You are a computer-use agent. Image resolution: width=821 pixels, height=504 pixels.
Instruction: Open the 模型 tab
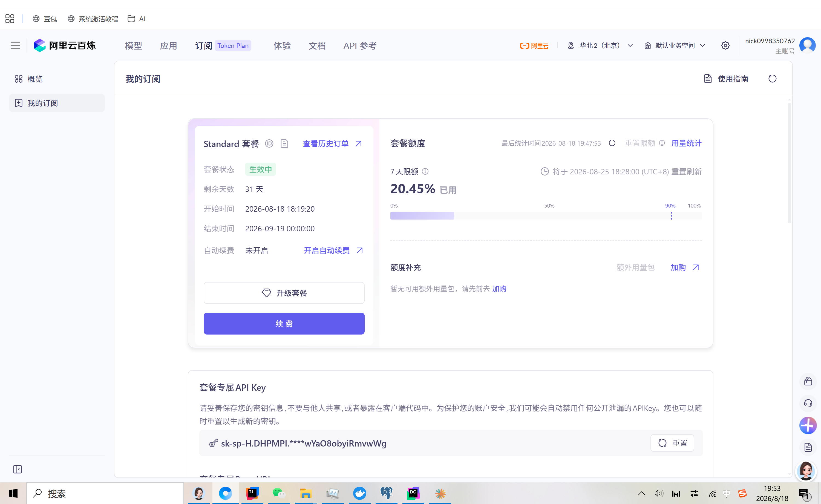[x=133, y=46]
